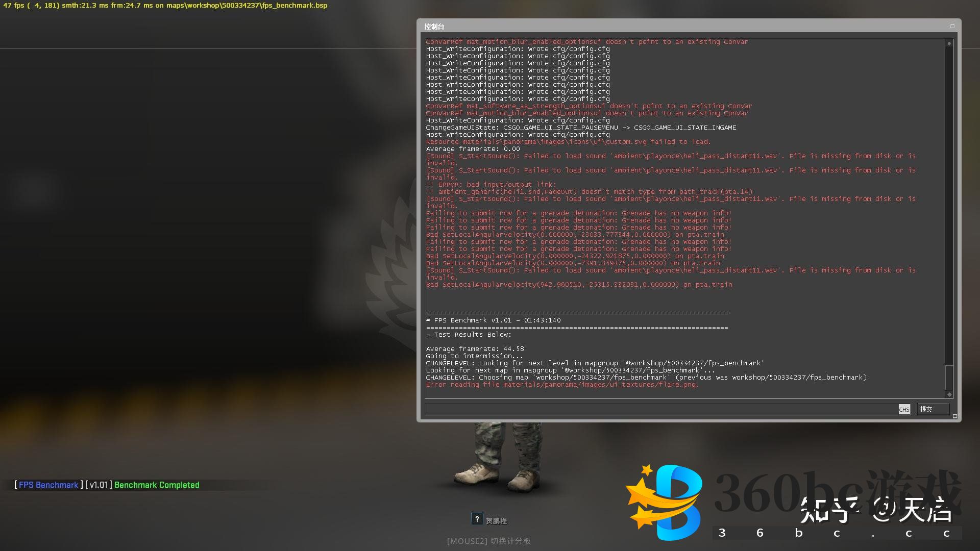Click the flare.png error line
The width and height of the screenshot is (980, 551).
click(561, 385)
